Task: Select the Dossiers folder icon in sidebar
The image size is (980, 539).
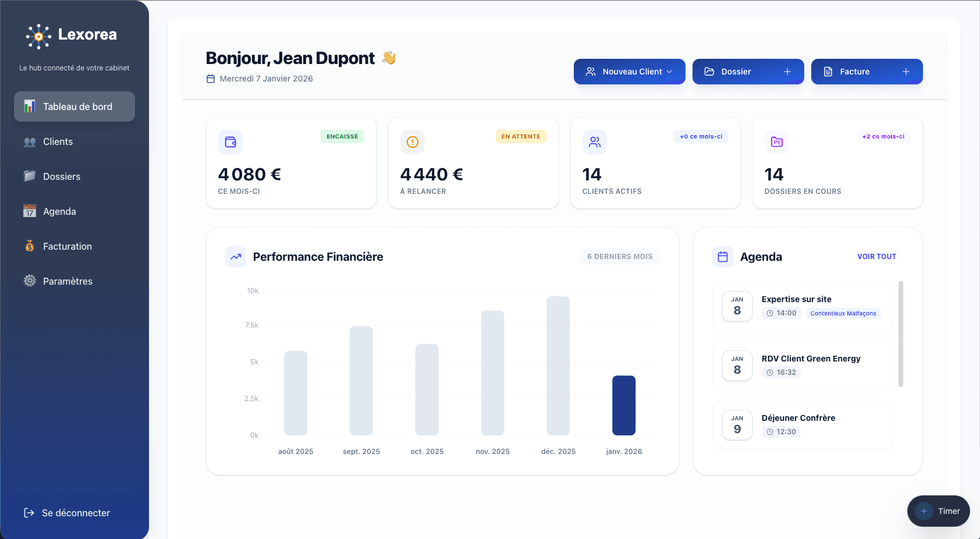Action: coord(30,176)
